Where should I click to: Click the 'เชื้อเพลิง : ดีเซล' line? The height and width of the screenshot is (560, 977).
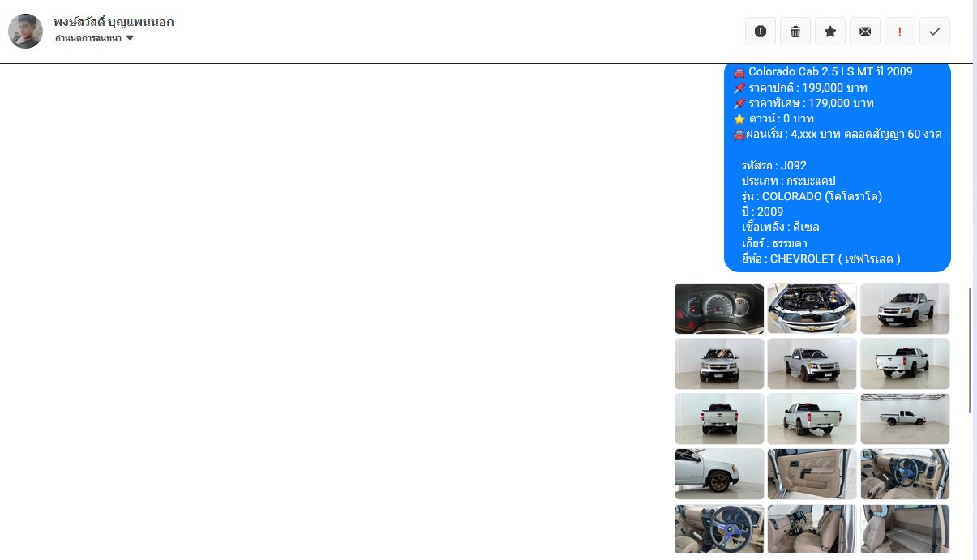(780, 227)
